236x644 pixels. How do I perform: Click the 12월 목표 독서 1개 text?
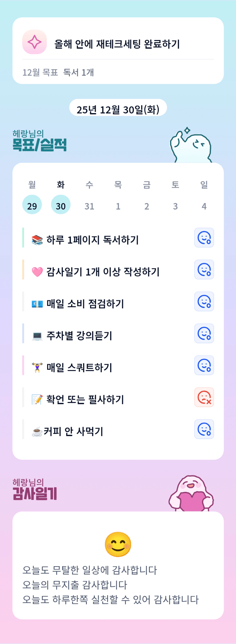(x=58, y=72)
